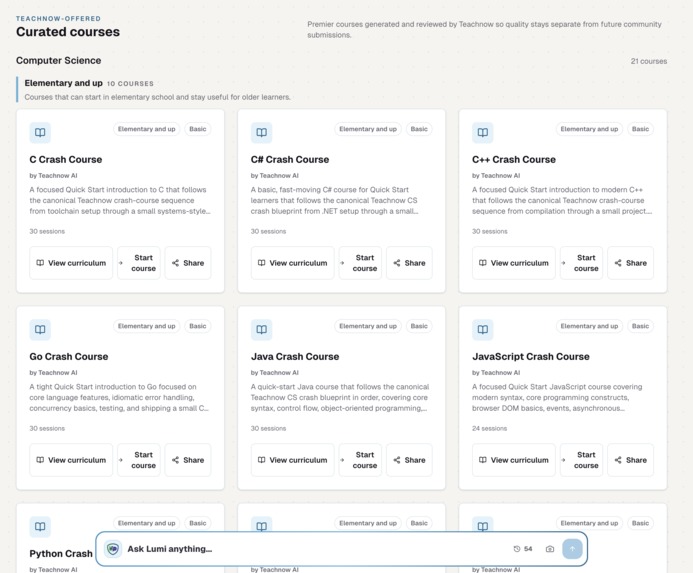Click the JavaScript Crash Course title

tap(531, 357)
